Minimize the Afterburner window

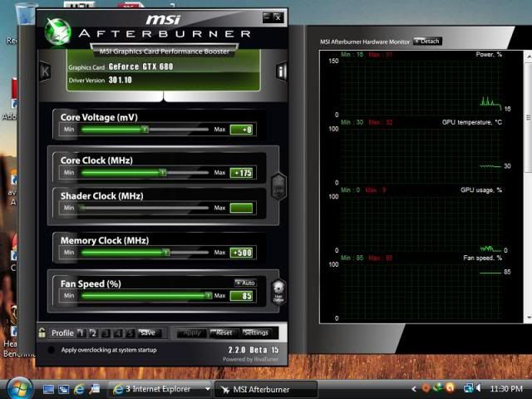268,17
